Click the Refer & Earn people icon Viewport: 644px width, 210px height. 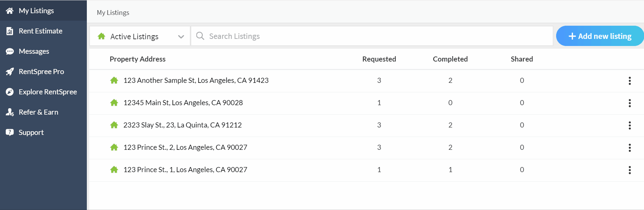coord(10,112)
